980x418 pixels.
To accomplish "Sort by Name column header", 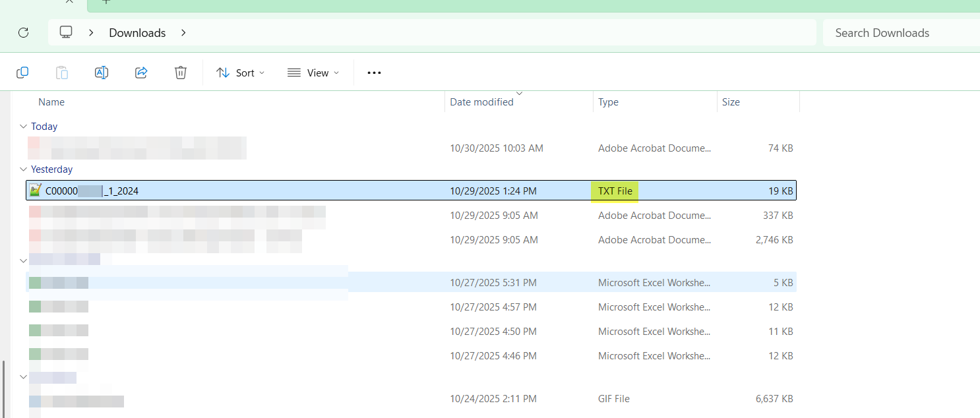I will click(51, 102).
